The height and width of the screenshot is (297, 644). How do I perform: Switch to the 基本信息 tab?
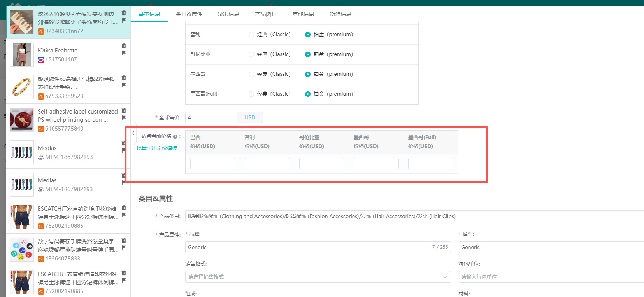pos(149,14)
